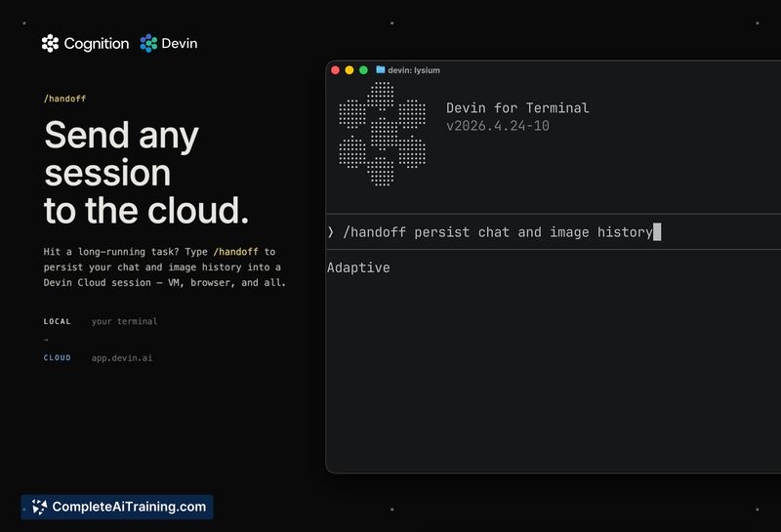Viewport: 781px width, 532px height.
Task: Click the blue folder icon in terminal title
Action: click(381, 69)
